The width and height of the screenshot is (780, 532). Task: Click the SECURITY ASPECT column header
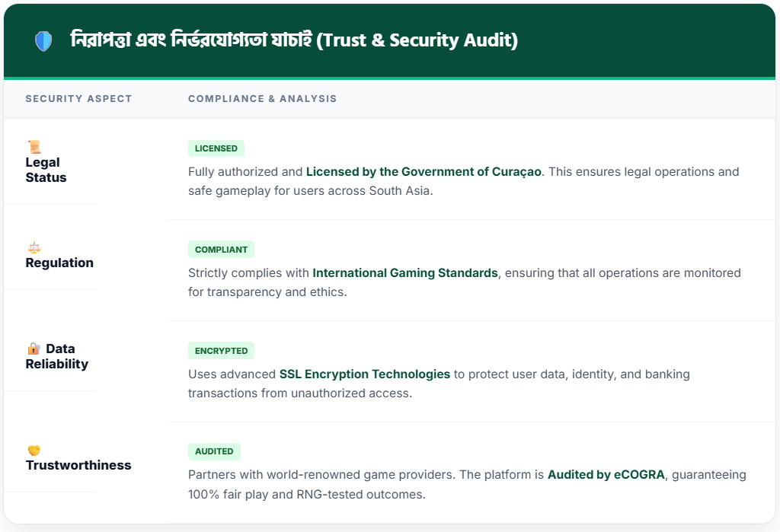78,99
